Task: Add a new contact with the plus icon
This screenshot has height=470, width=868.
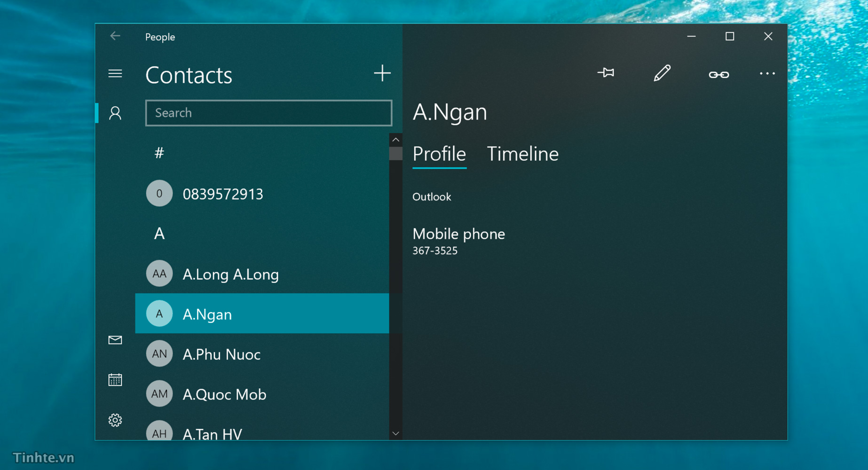Action: [382, 73]
